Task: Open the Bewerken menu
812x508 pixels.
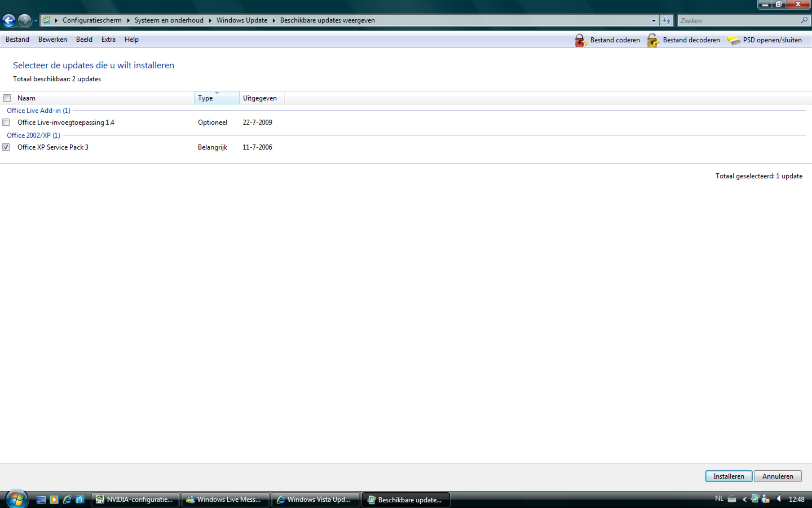Action: [53, 39]
